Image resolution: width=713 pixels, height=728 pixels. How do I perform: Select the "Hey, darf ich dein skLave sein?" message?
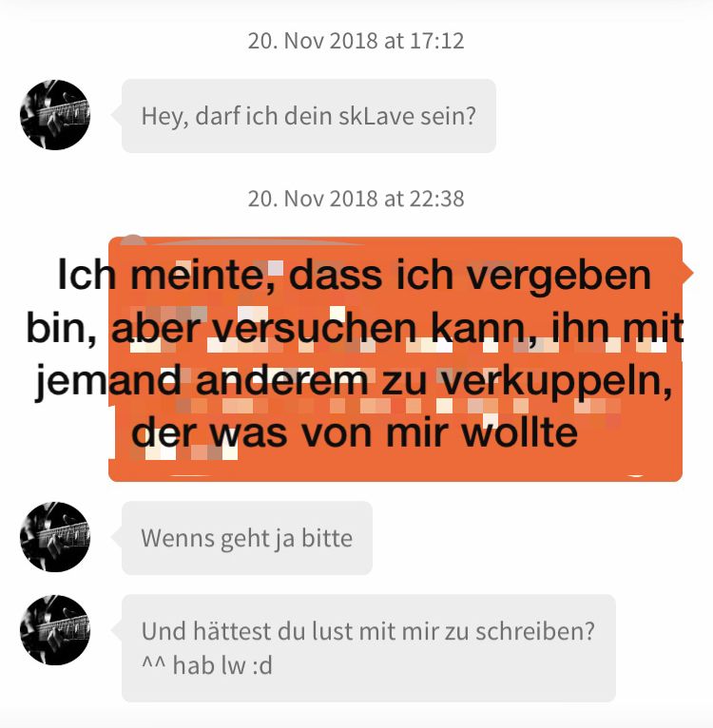pyautogui.click(x=309, y=116)
